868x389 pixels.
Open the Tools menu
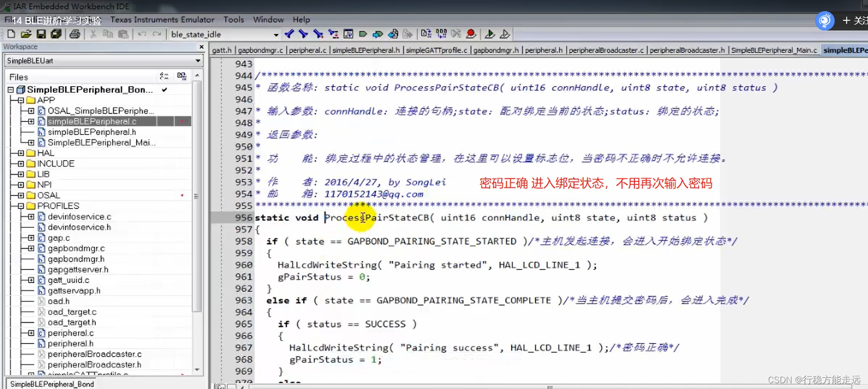click(234, 20)
